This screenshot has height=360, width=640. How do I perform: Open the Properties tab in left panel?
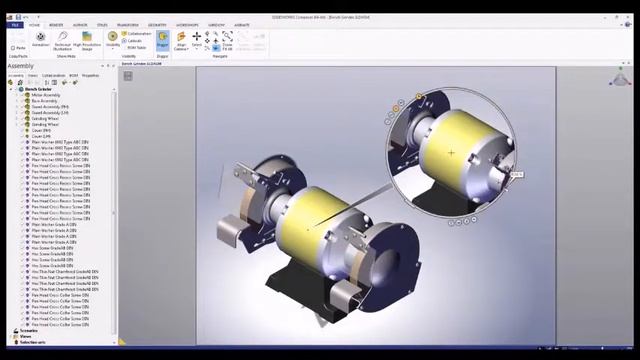pyautogui.click(x=90, y=76)
